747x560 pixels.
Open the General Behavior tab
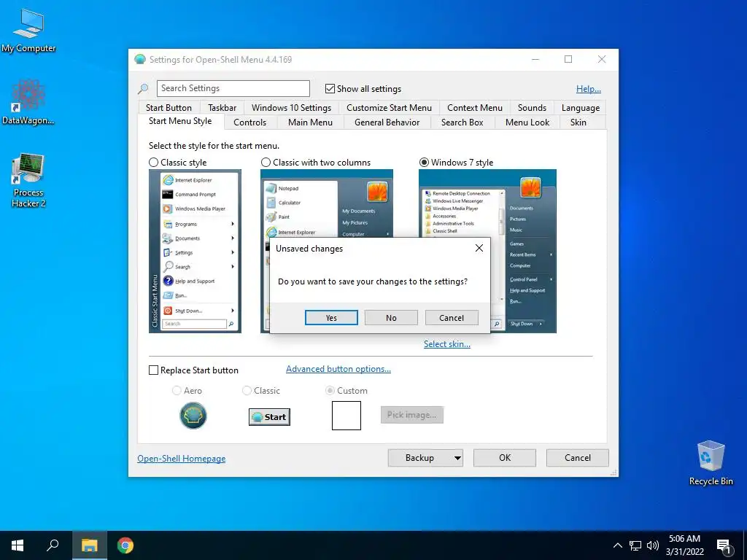pos(387,122)
